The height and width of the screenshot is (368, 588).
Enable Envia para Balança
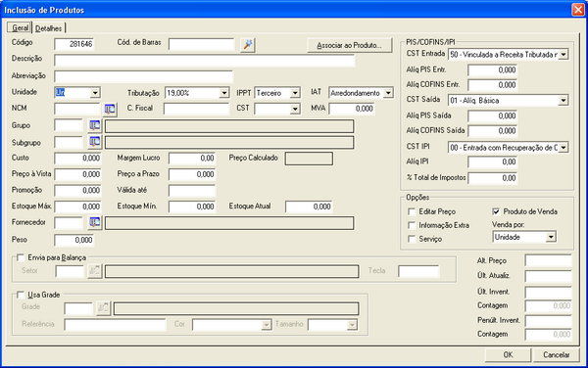tap(21, 257)
